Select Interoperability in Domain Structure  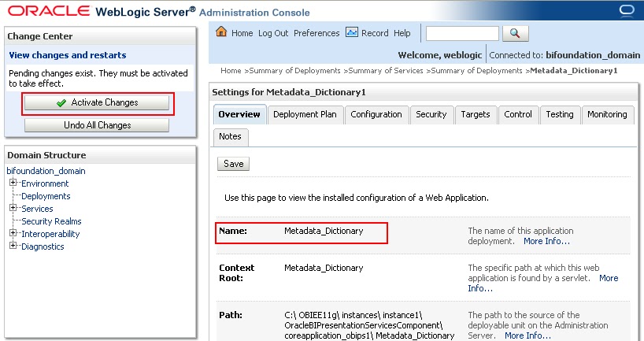[x=50, y=234]
